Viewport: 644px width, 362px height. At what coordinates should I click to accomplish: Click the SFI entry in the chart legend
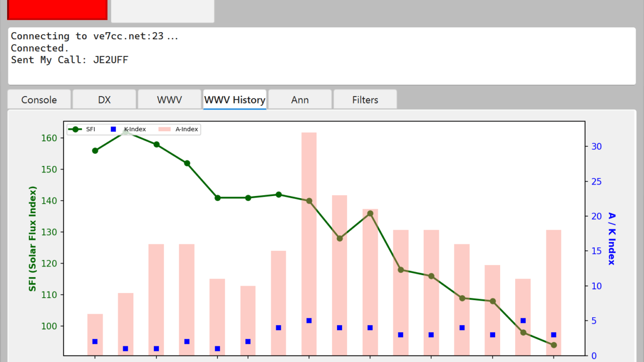(x=90, y=129)
